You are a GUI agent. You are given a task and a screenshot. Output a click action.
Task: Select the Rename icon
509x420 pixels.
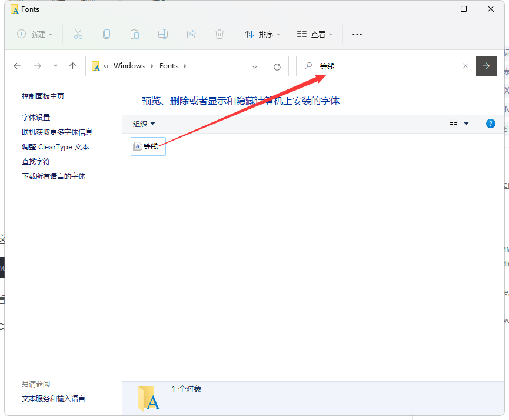pos(163,34)
